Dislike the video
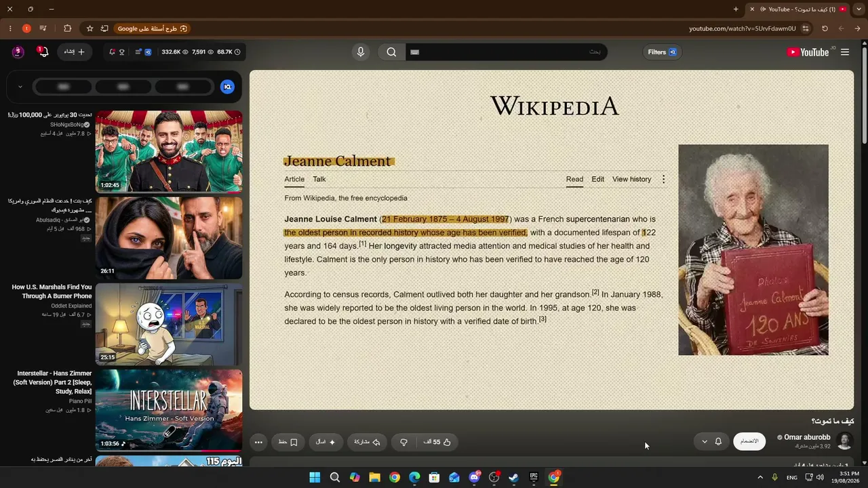The height and width of the screenshot is (488, 868). coord(404,442)
